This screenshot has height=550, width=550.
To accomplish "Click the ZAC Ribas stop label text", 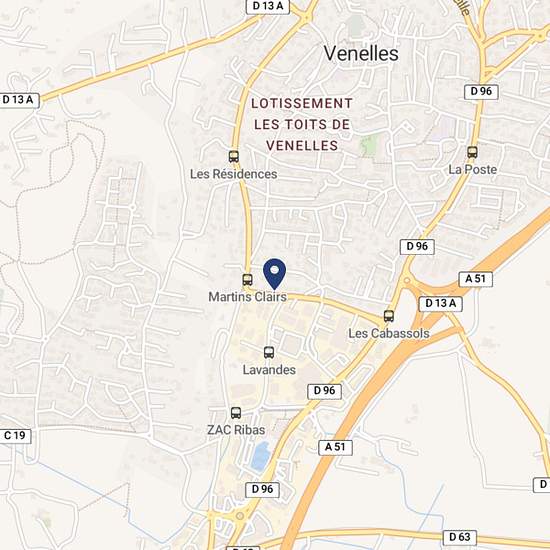I will [236, 430].
